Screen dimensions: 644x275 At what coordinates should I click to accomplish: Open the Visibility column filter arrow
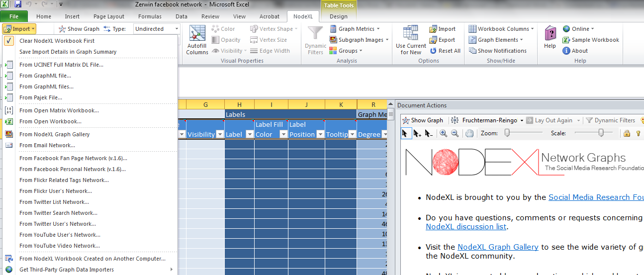coord(219,135)
